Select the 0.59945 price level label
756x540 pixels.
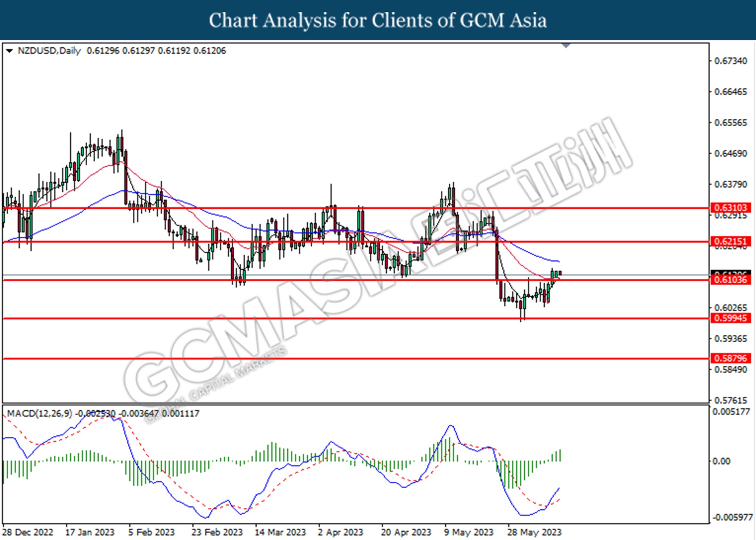(x=731, y=318)
